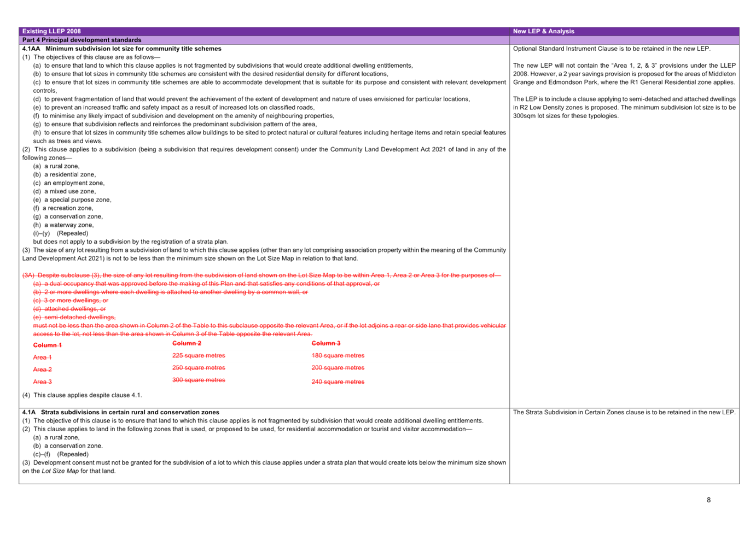Click '225 square metres' cell
This screenshot has width=756, height=534.
click(199, 355)
